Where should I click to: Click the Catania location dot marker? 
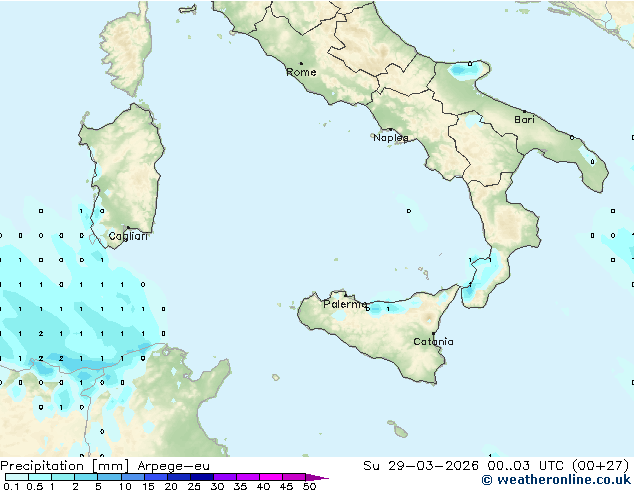tap(433, 334)
